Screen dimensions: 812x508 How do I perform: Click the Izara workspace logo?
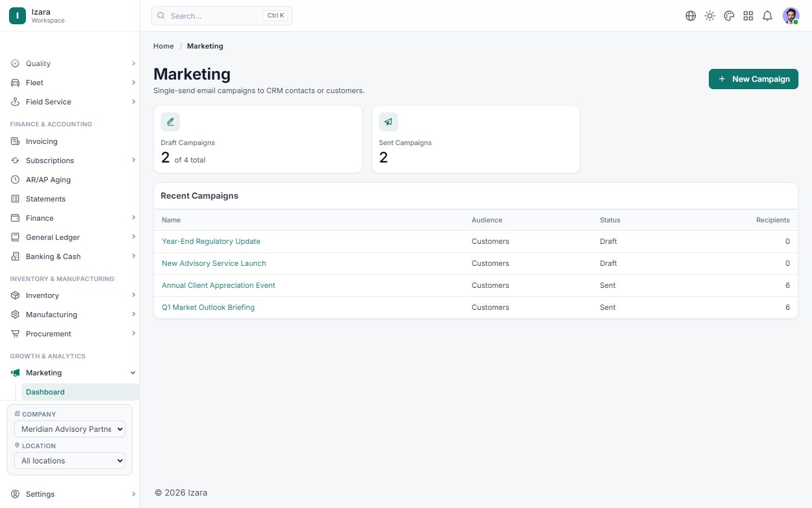click(17, 16)
